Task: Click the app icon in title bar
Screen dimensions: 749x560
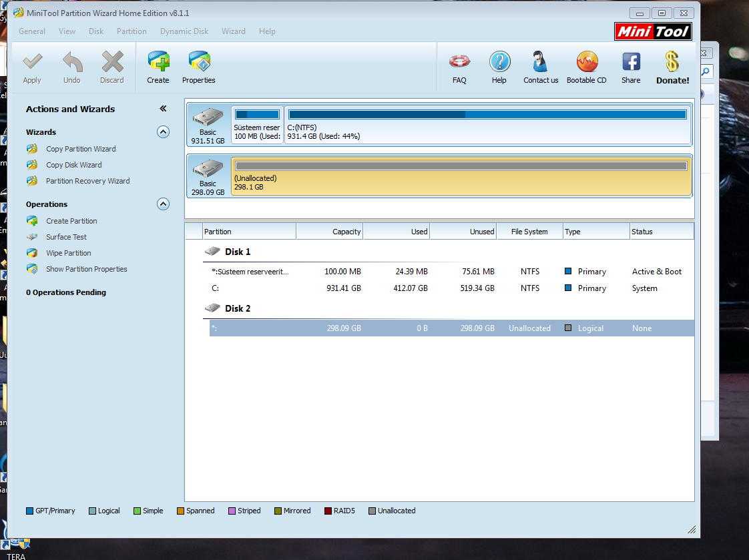Action: (19, 13)
